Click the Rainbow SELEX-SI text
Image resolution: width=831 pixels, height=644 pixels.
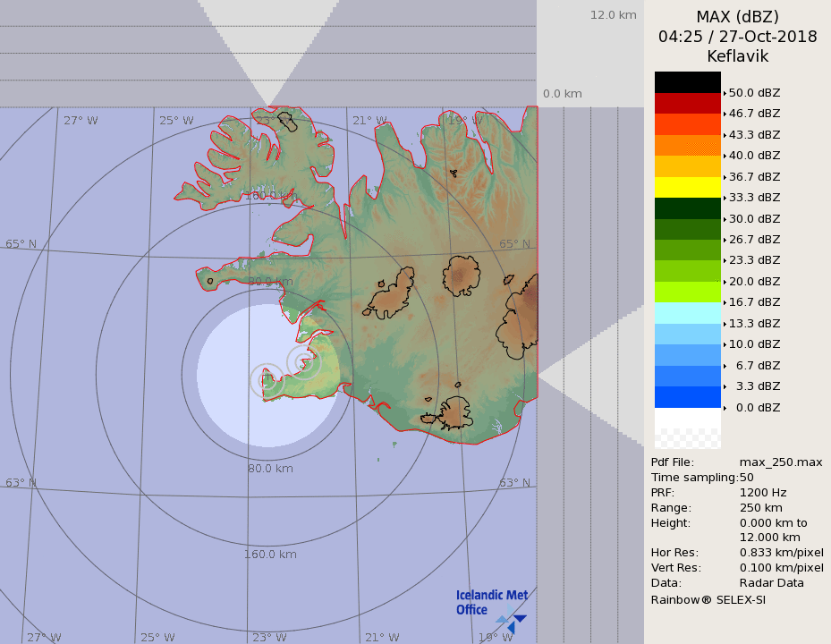[x=708, y=599]
